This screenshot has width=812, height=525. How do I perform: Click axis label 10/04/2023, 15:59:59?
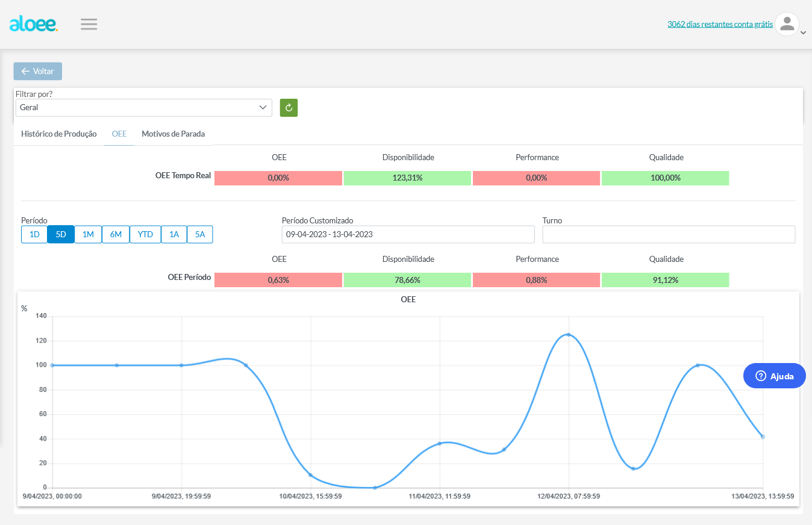(x=310, y=497)
